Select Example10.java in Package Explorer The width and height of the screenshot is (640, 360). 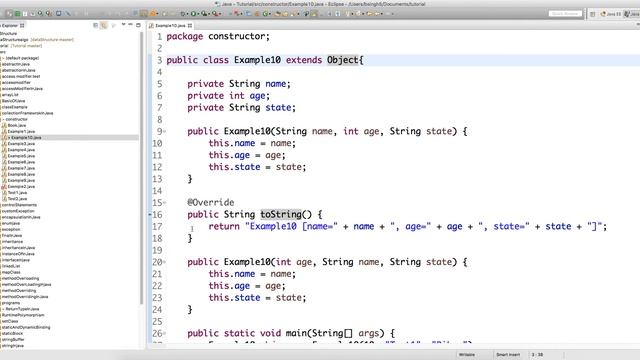(x=24, y=138)
